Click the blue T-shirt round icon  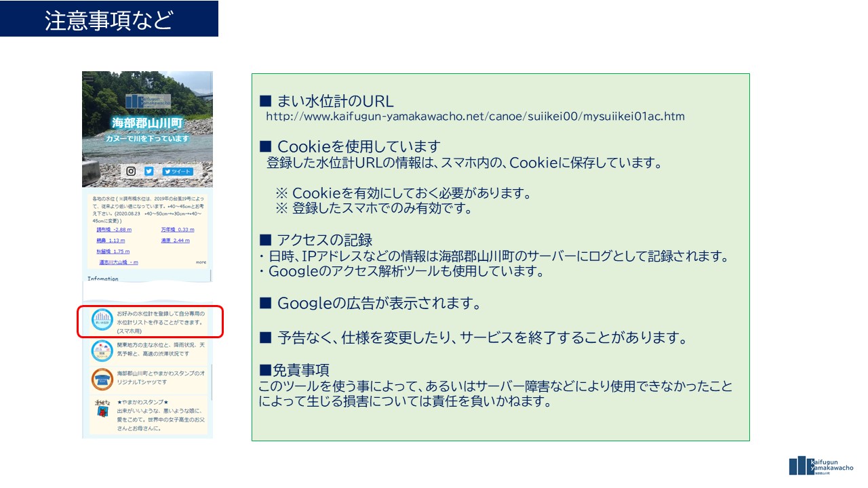(102, 379)
